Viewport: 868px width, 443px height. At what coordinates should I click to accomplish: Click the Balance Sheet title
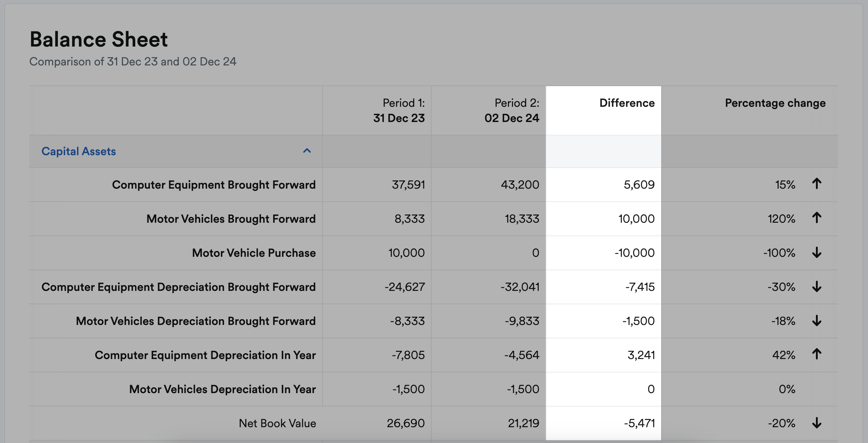point(99,39)
